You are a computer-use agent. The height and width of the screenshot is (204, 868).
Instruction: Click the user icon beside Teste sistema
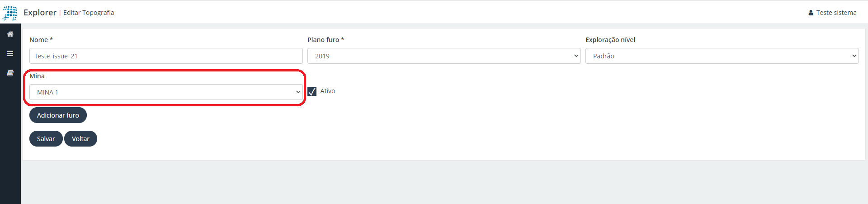[811, 13]
